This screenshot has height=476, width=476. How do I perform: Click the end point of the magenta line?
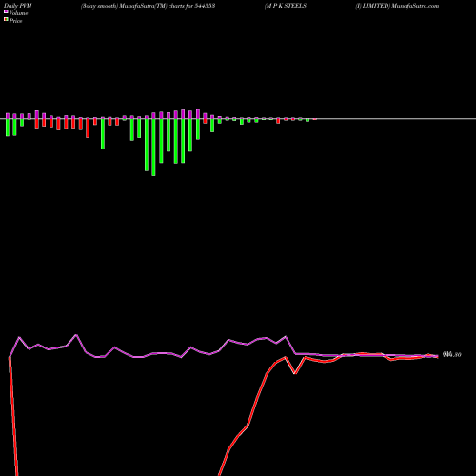pos(437,356)
